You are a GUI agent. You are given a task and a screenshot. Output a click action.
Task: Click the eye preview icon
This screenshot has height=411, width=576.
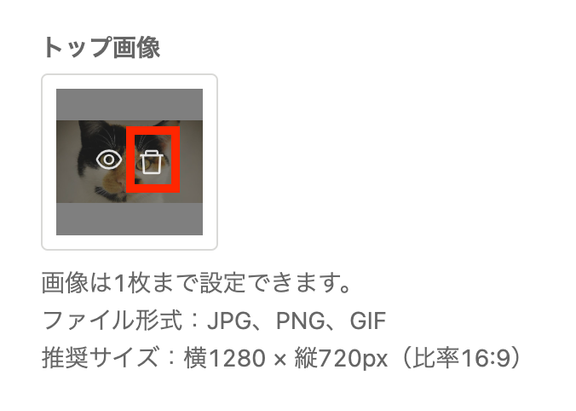[109, 160]
